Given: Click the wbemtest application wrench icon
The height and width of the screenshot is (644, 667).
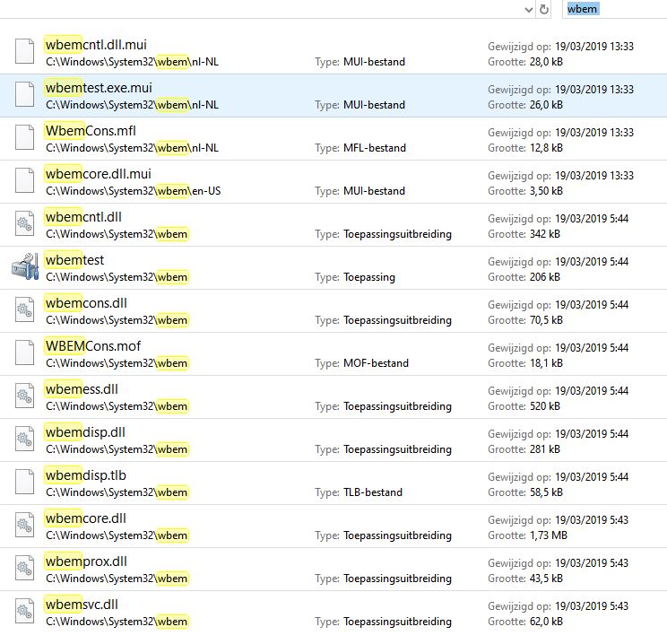Looking at the screenshot, I should 25,268.
